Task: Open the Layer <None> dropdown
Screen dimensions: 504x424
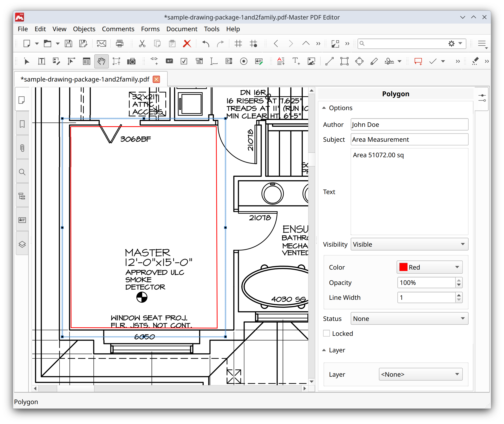Action: (x=421, y=374)
